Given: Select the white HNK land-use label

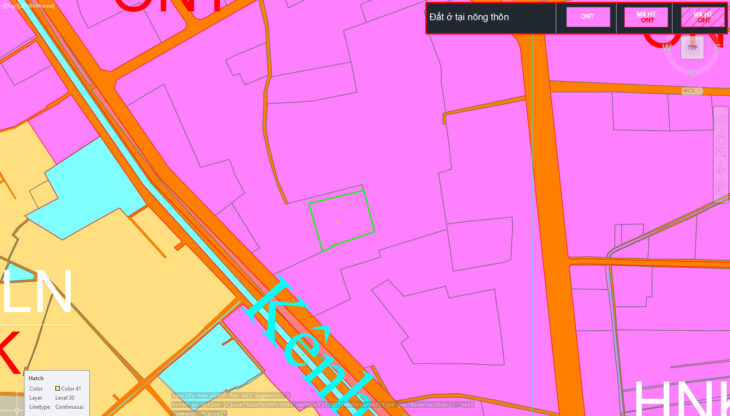Looking at the screenshot, I should [x=680, y=397].
